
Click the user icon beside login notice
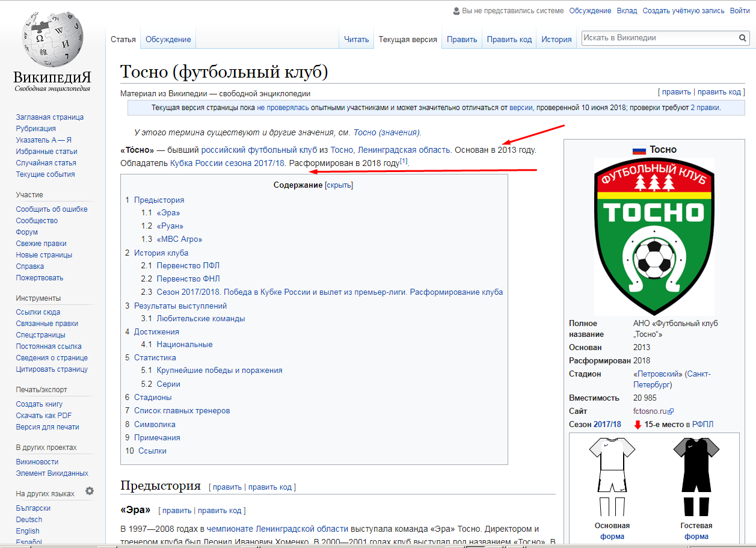tap(456, 11)
